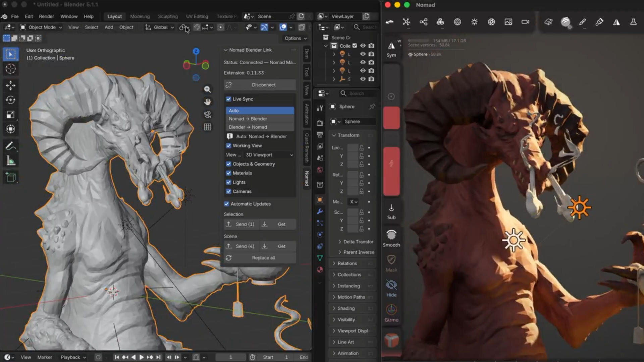Image resolution: width=644 pixels, height=362 pixels.
Task: Open the Object Mode dropdown
Action: (x=41, y=27)
